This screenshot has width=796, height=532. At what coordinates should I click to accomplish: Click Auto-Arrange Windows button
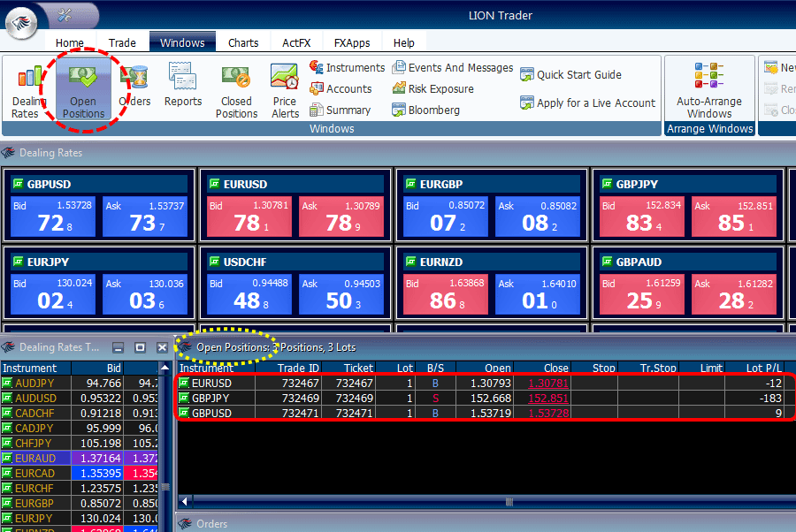pyautogui.click(x=709, y=90)
